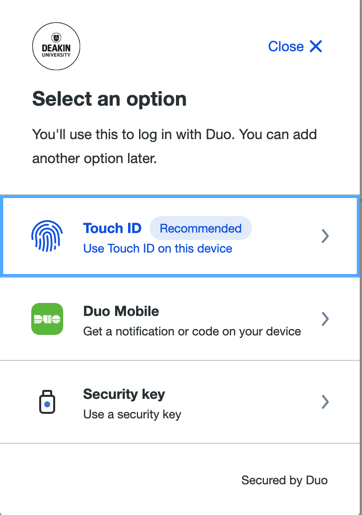Select the green Duo Mobile app icon
This screenshot has height=515, width=362.
pyautogui.click(x=47, y=319)
